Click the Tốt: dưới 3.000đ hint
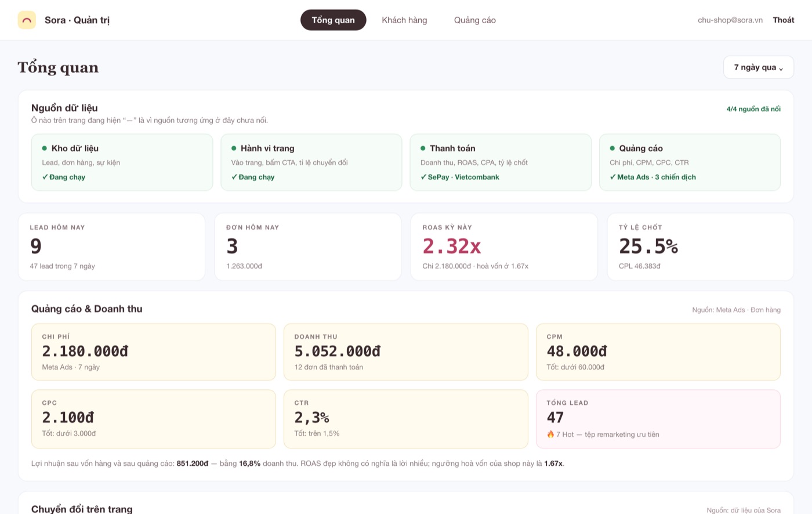Image resolution: width=812 pixels, height=514 pixels. (x=69, y=433)
